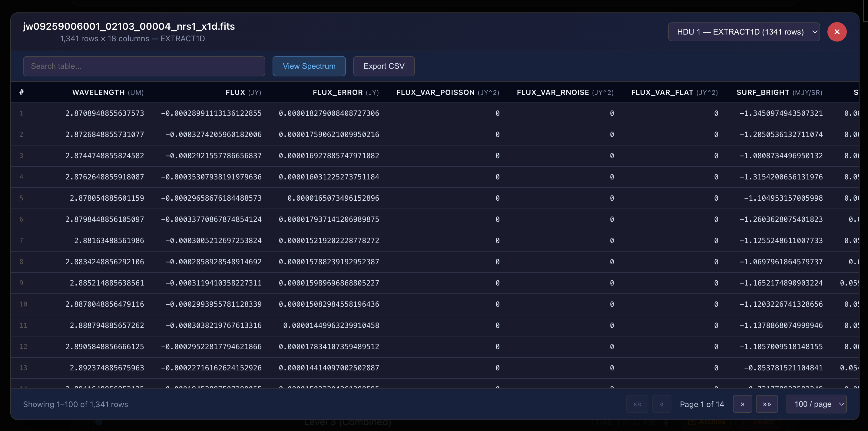Sort by FLUX_ERROR (JY) column header

(x=346, y=92)
